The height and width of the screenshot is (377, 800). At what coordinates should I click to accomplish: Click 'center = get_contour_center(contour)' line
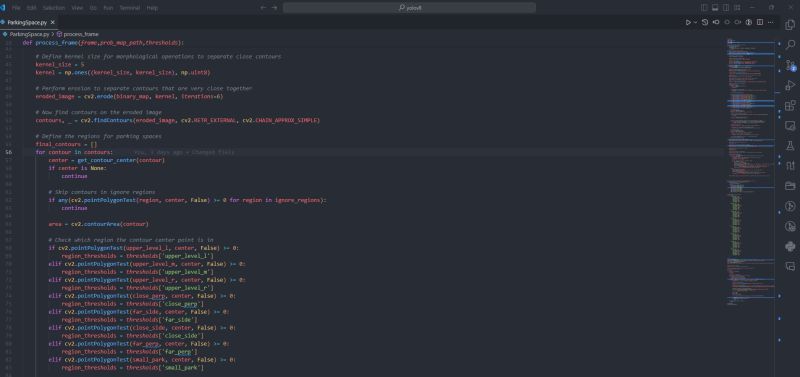(107, 160)
